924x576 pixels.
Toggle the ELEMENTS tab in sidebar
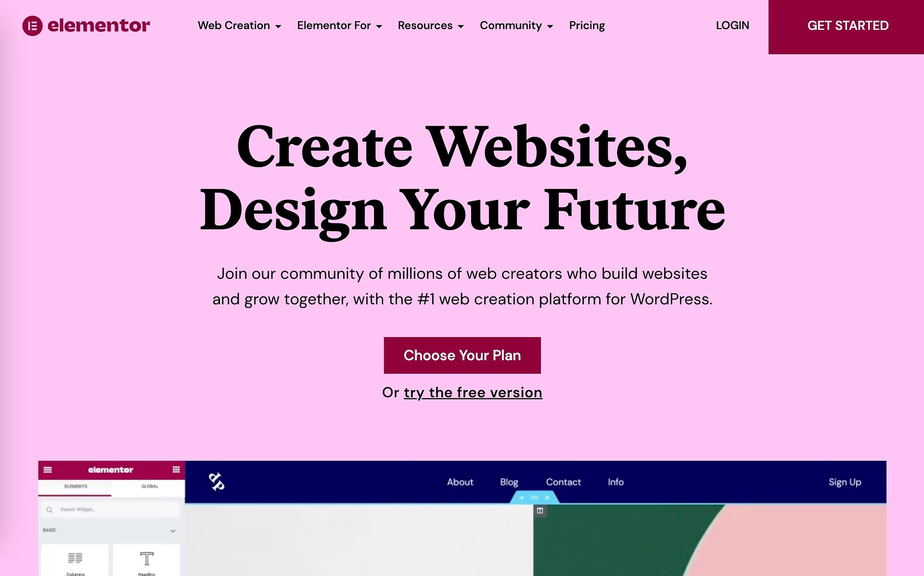tap(75, 486)
